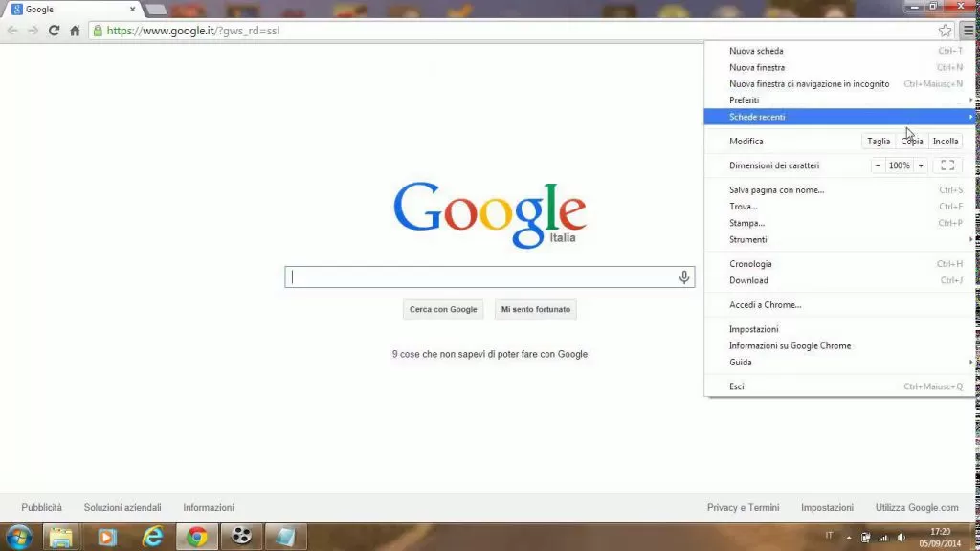The image size is (980, 551).
Task: Choose Accedi a Chrome...
Action: click(838, 305)
